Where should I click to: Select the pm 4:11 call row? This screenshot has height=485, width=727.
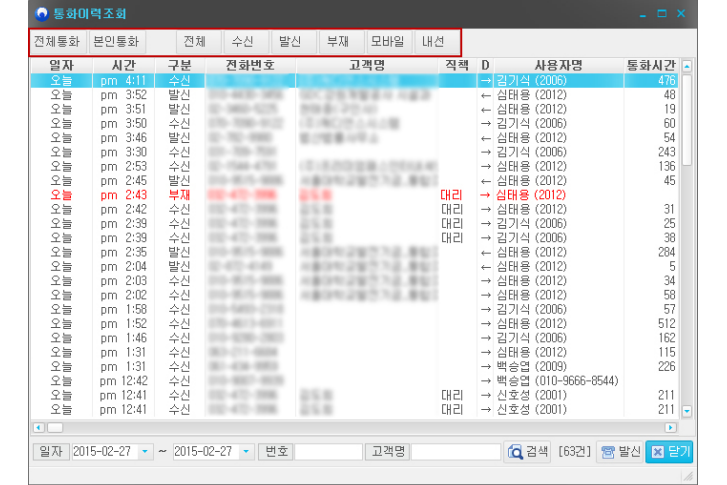355,81
